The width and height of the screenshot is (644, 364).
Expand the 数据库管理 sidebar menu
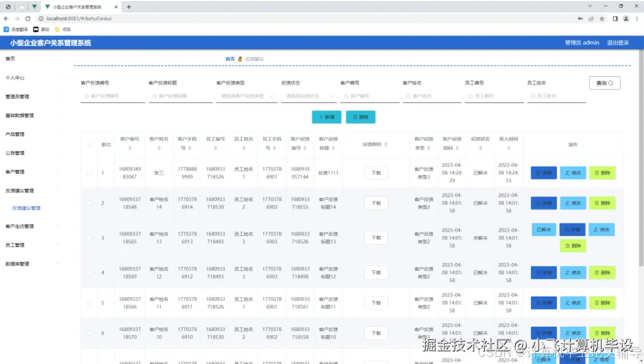pyautogui.click(x=32, y=264)
